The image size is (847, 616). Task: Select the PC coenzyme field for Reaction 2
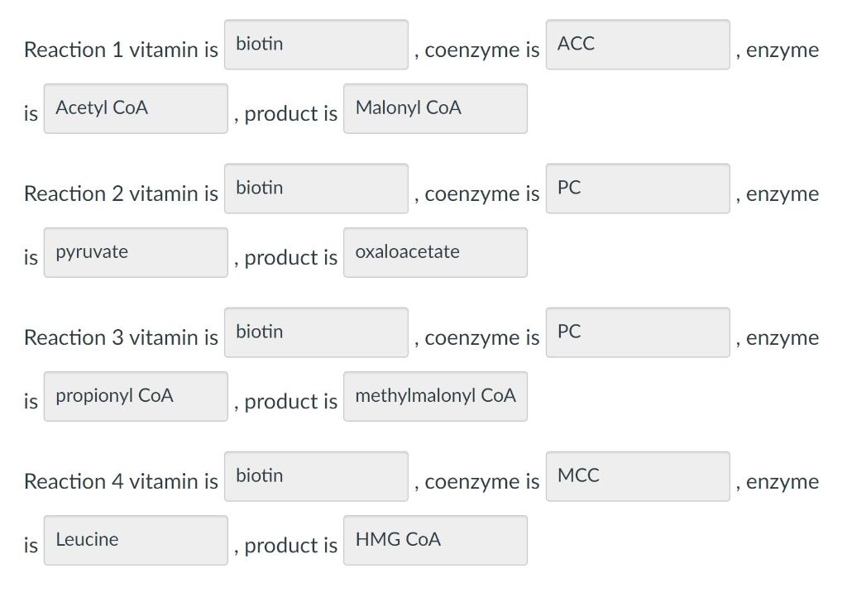[x=637, y=189]
